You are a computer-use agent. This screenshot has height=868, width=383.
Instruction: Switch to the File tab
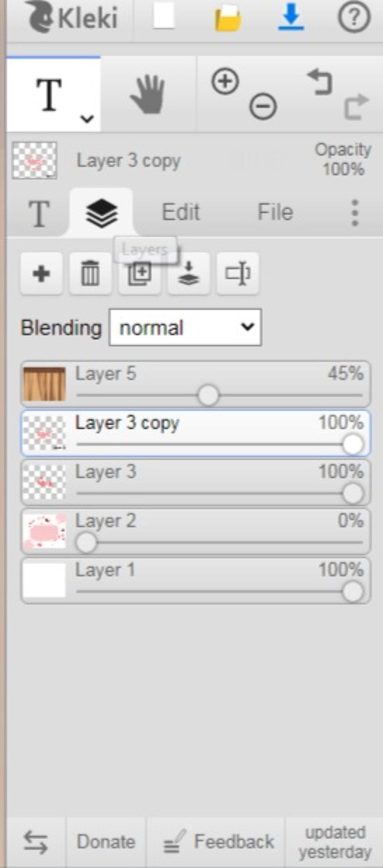pos(275,212)
